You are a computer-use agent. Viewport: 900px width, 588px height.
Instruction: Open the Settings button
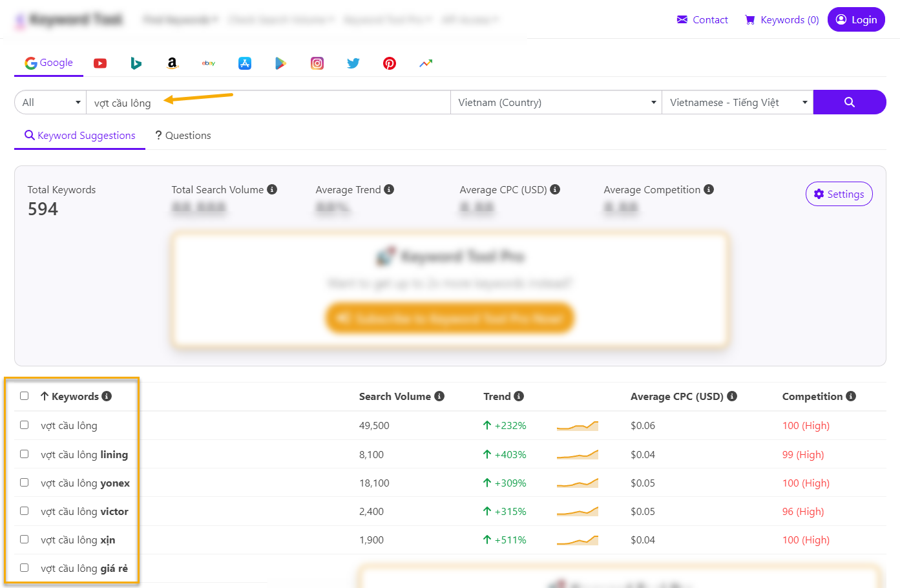839,194
